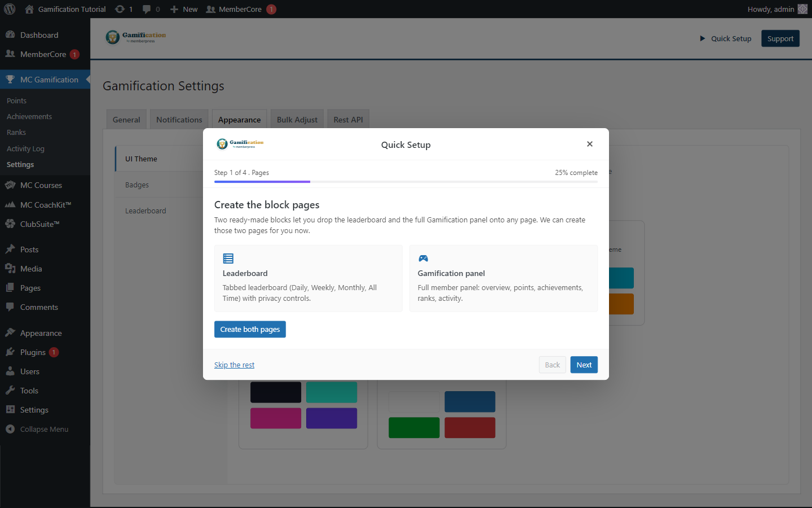812x508 pixels.
Task: Click the 25% complete label
Action: [x=576, y=173]
